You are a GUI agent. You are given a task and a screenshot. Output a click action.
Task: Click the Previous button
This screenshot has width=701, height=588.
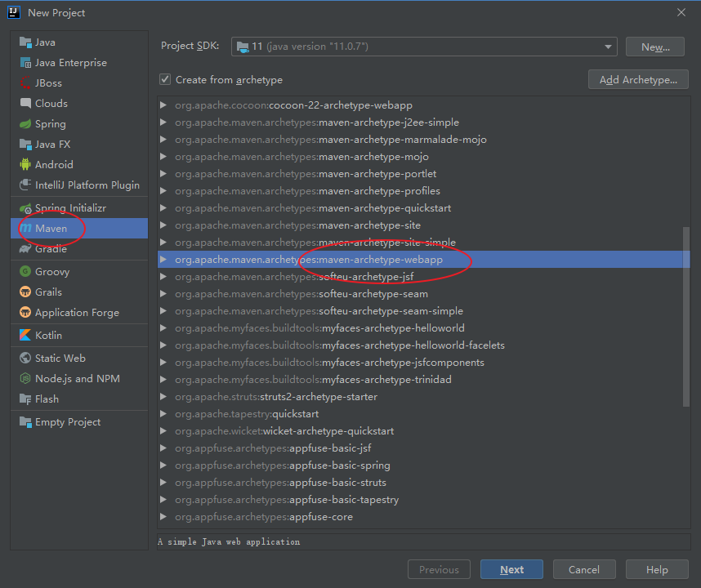[439, 570]
